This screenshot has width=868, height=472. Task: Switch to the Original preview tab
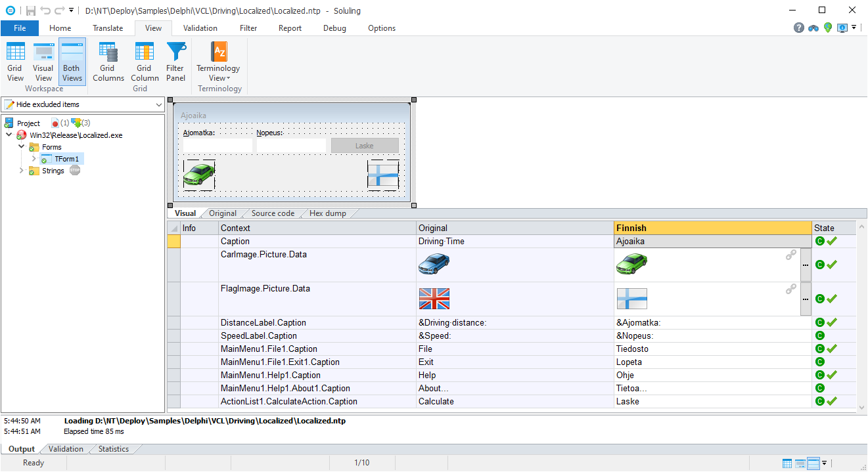point(223,213)
